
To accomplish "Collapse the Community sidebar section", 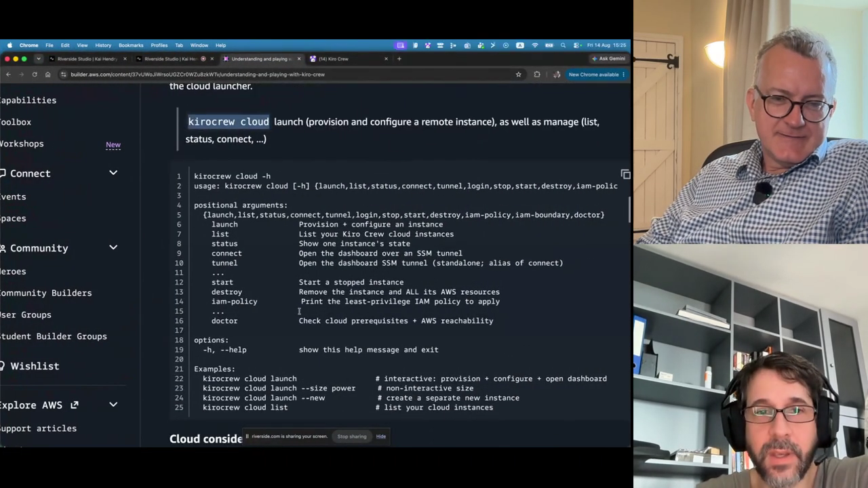I will pos(113,248).
